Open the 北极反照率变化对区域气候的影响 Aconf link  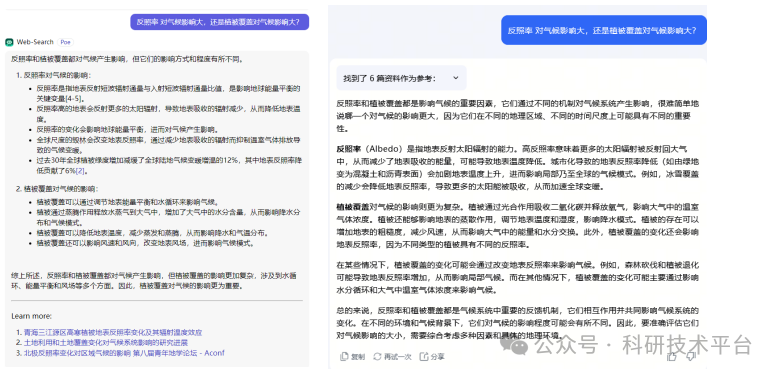[124, 353]
